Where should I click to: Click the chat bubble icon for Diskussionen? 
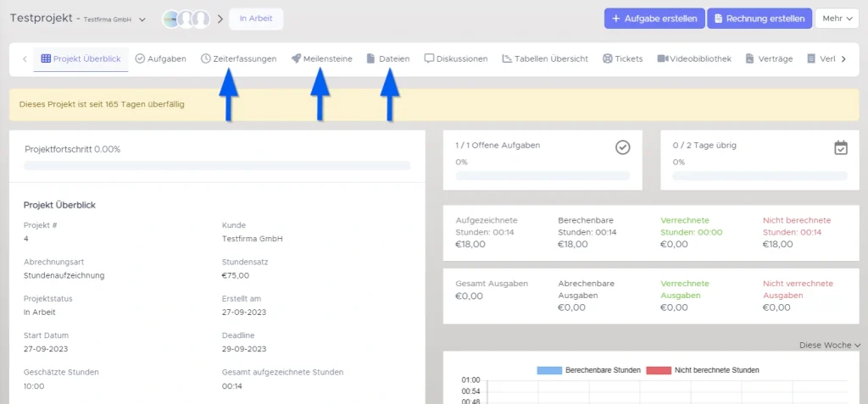click(x=429, y=59)
